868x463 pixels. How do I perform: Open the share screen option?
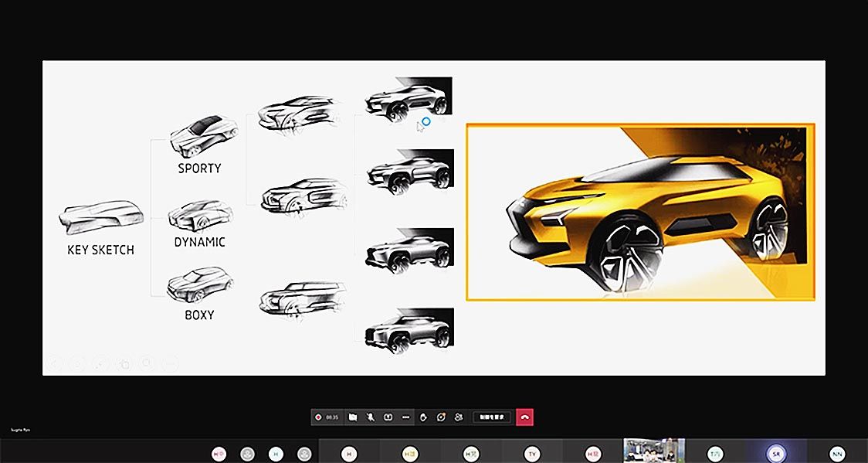388,417
